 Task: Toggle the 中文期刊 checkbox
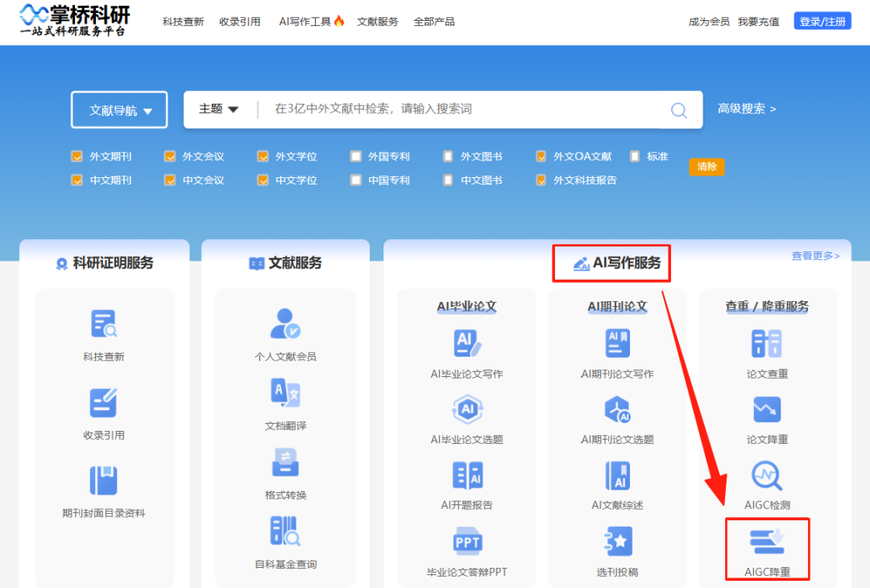pyautogui.click(x=77, y=180)
